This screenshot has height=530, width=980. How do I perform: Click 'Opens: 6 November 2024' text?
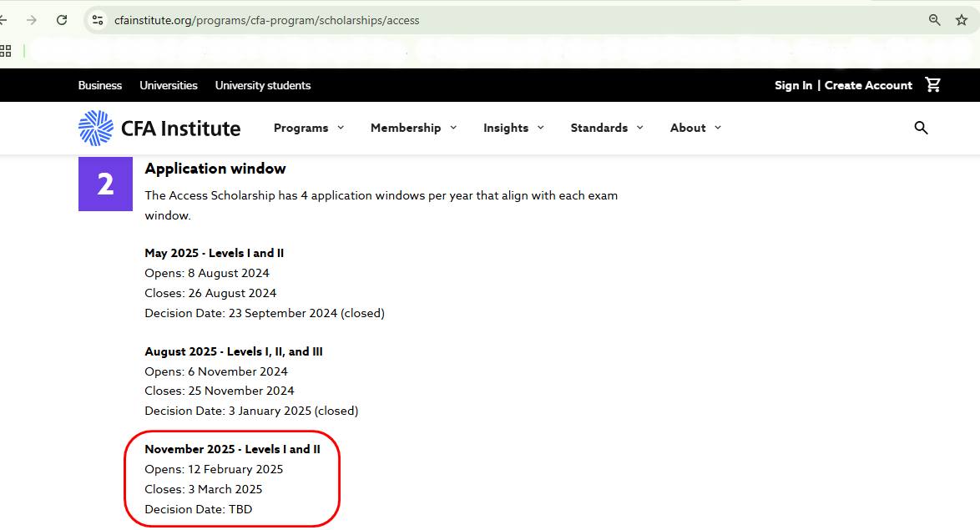coord(215,372)
